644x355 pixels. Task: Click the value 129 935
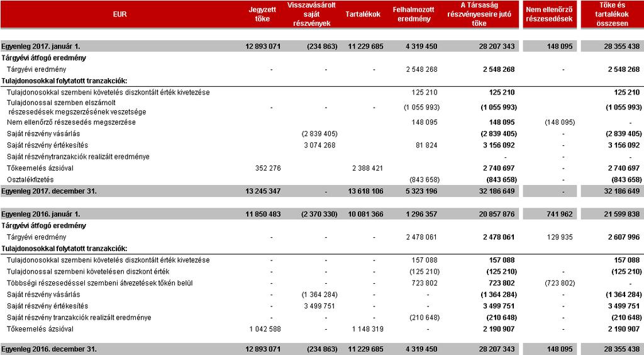(560, 237)
